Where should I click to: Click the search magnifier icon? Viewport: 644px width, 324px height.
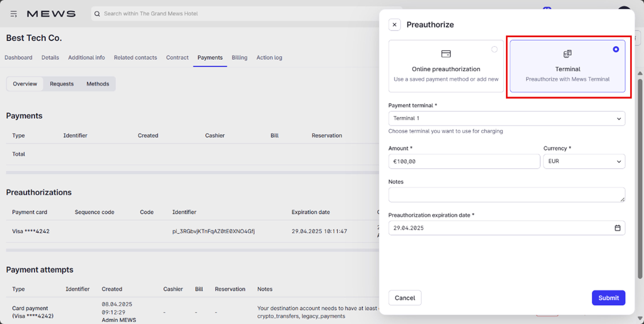tap(97, 14)
